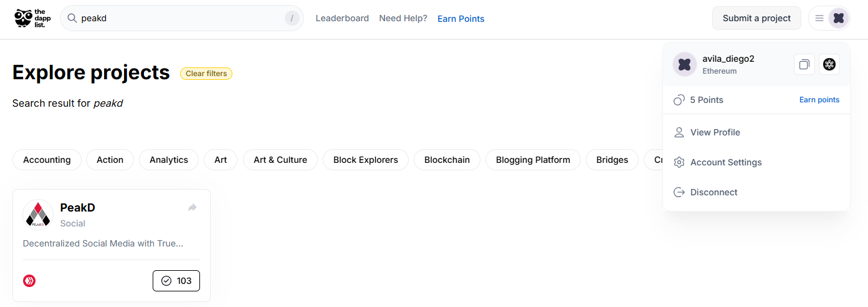Click Earn points link in dropdown
868x307 pixels.
[819, 100]
